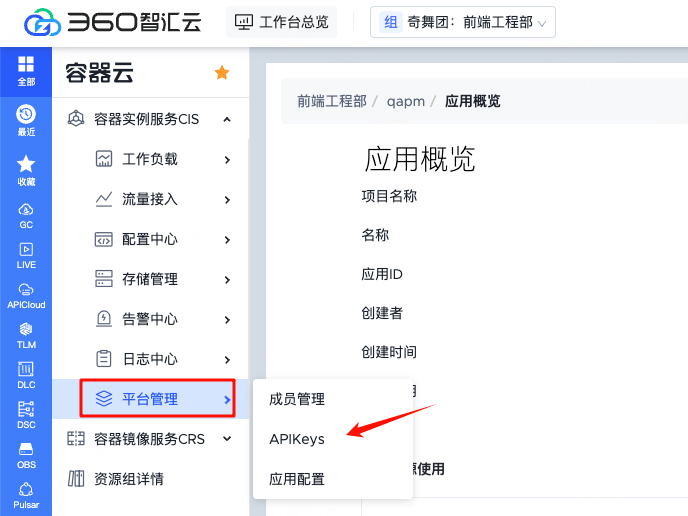
Task: Click the 应用概览 page heading
Action: pyautogui.click(x=420, y=159)
